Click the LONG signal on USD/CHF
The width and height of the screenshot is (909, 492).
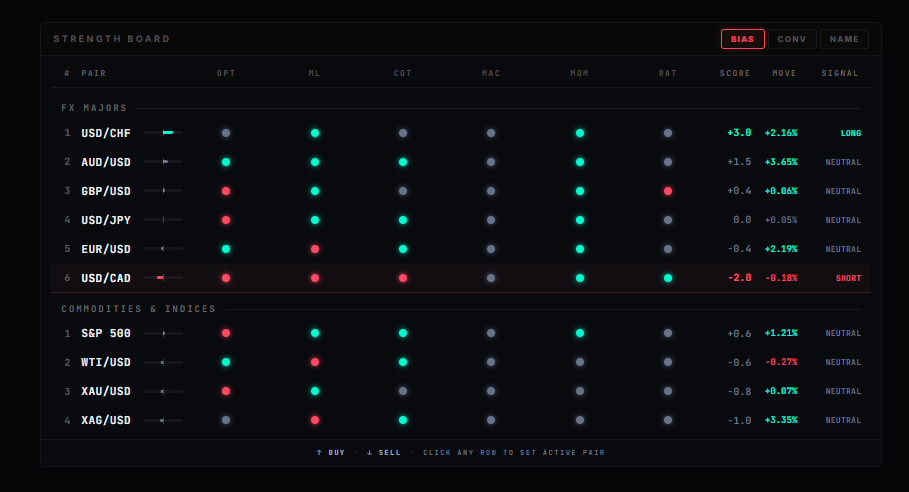pyautogui.click(x=850, y=133)
